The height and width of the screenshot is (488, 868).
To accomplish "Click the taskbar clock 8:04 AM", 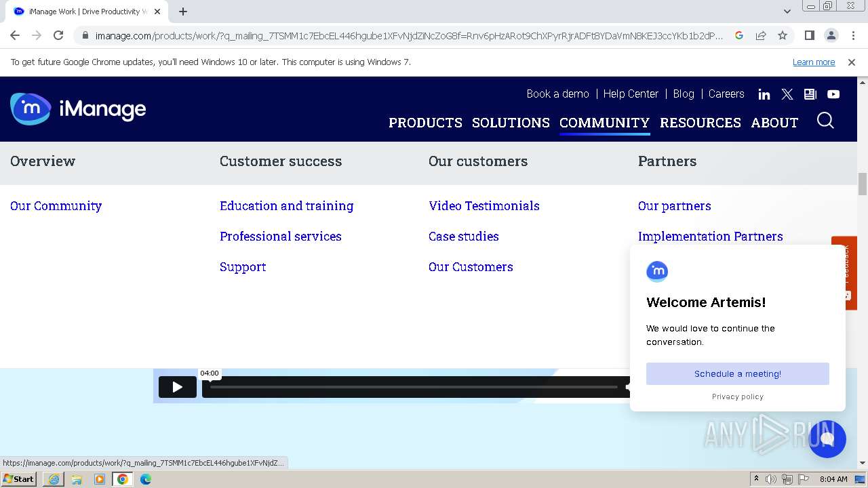I will coord(833,479).
